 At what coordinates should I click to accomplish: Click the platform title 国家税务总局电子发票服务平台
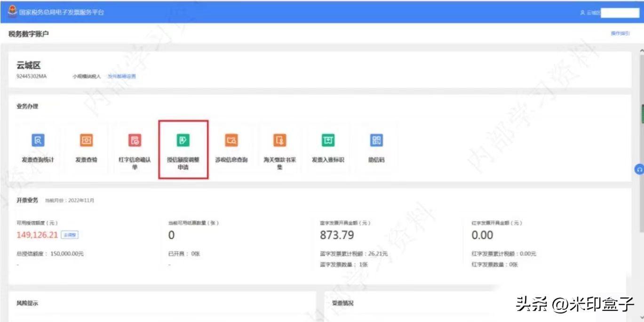62,12
